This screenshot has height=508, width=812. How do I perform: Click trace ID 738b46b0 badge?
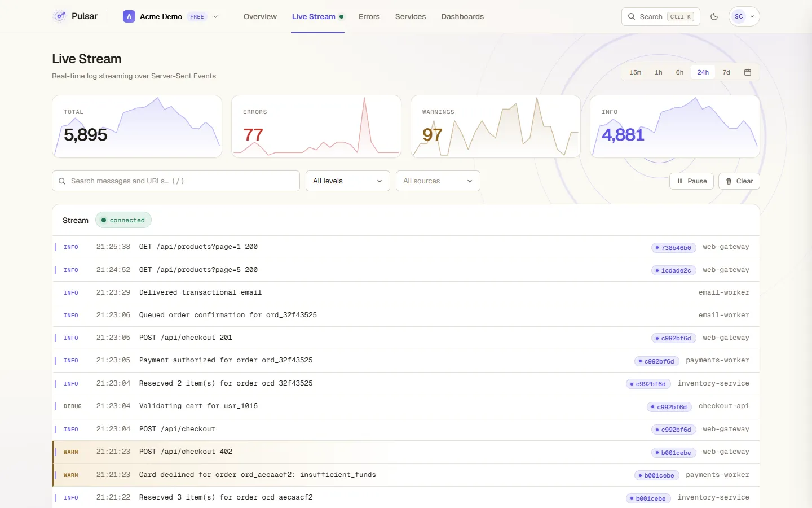674,248
